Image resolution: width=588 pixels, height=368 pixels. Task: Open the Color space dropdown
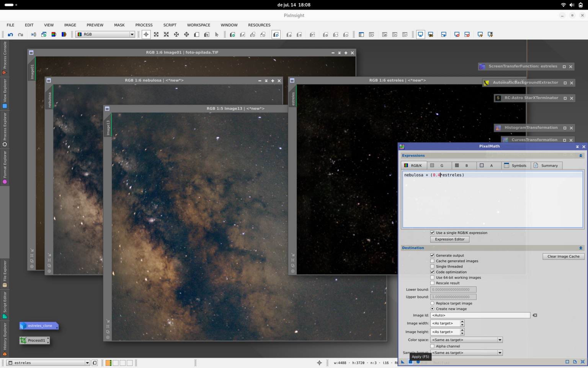(466, 340)
